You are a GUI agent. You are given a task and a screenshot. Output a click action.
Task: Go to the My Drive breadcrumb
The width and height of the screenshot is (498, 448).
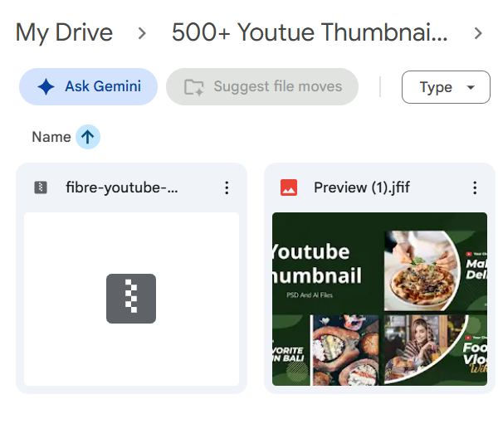click(x=64, y=32)
